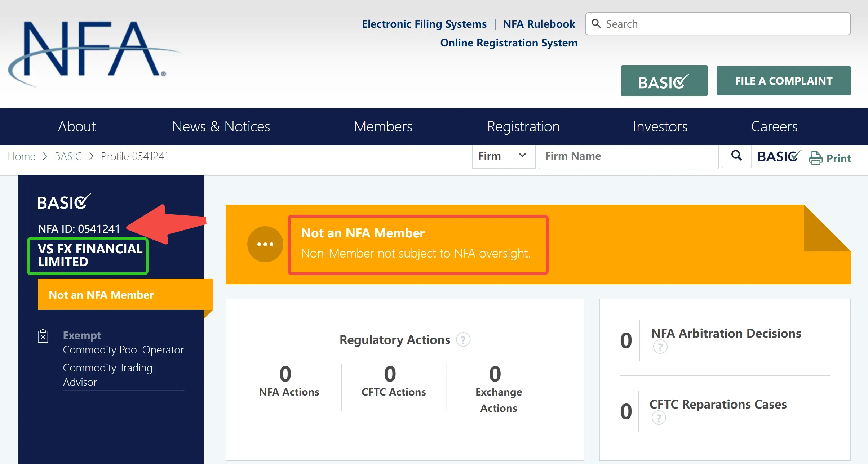Open the Firm search type dropdown
Image resolution: width=868 pixels, height=464 pixels.
point(503,156)
